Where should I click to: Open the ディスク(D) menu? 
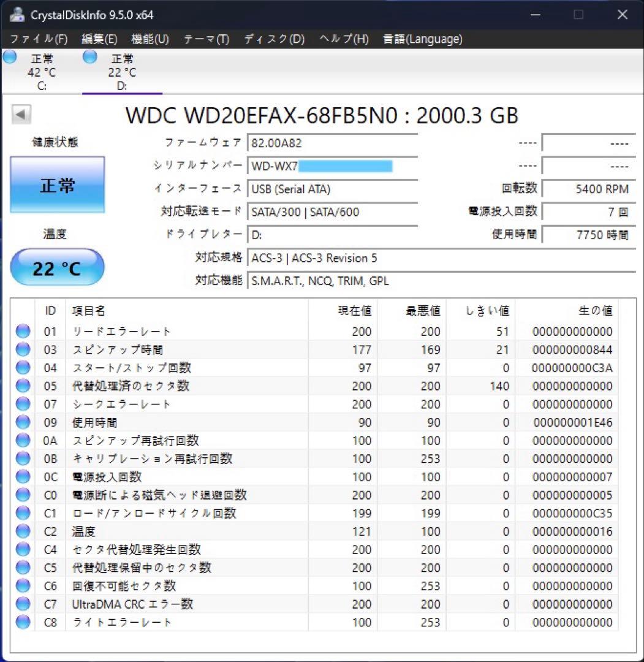pyautogui.click(x=273, y=39)
